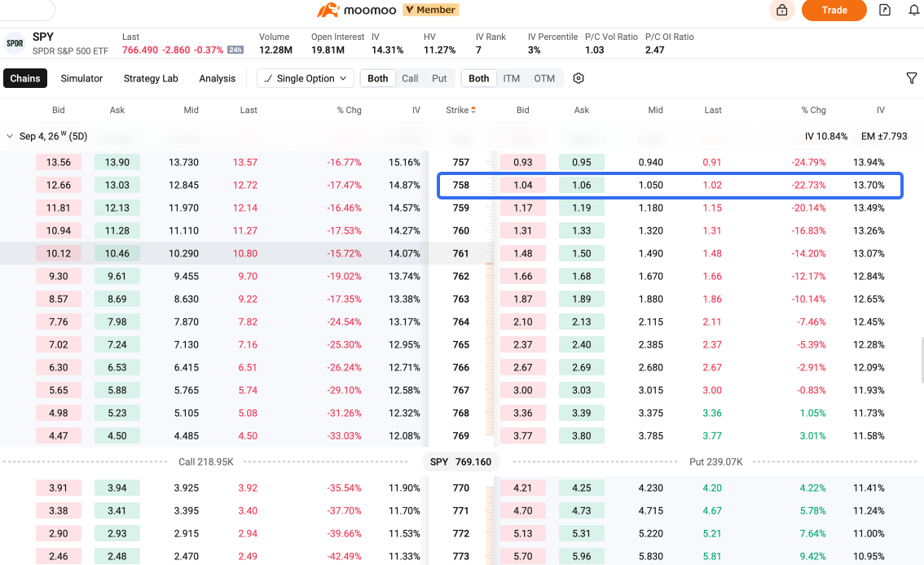This screenshot has width=924, height=565.
Task: Switch to Chains tab
Action: tap(24, 78)
